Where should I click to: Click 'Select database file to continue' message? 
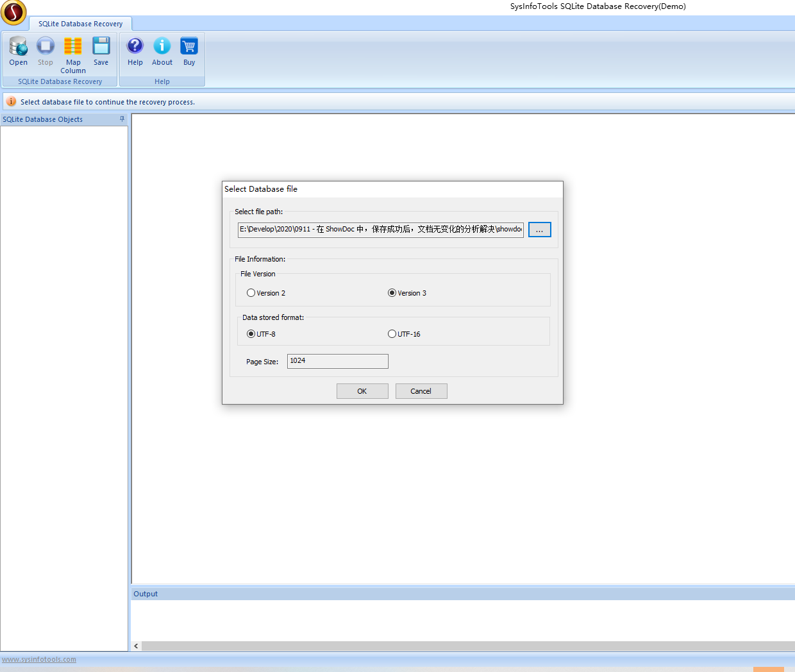click(x=108, y=102)
